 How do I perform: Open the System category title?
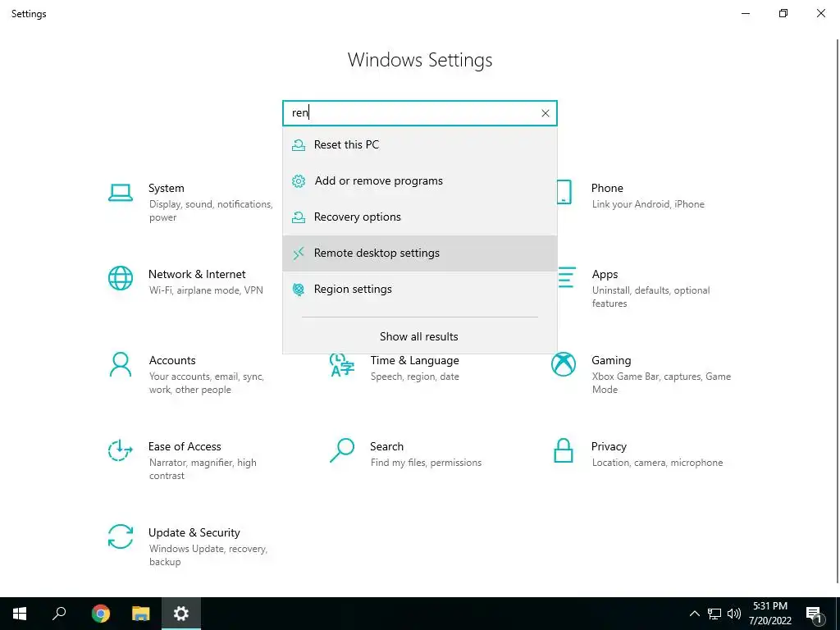tap(166, 188)
